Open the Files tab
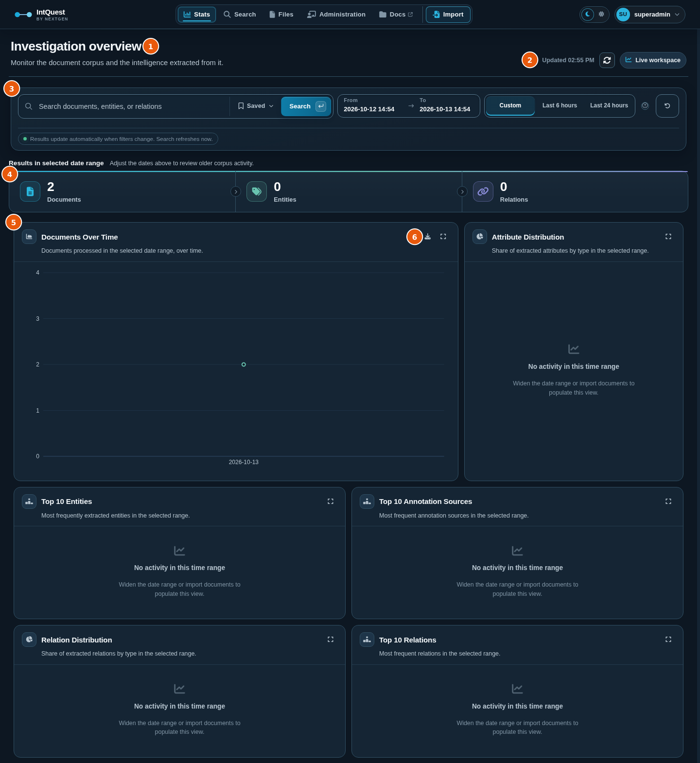700x763 pixels. [x=281, y=15]
